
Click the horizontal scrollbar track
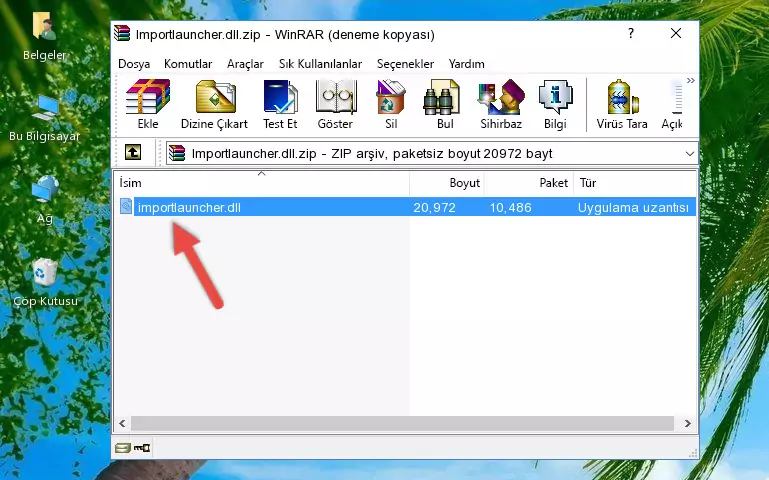(x=402, y=423)
